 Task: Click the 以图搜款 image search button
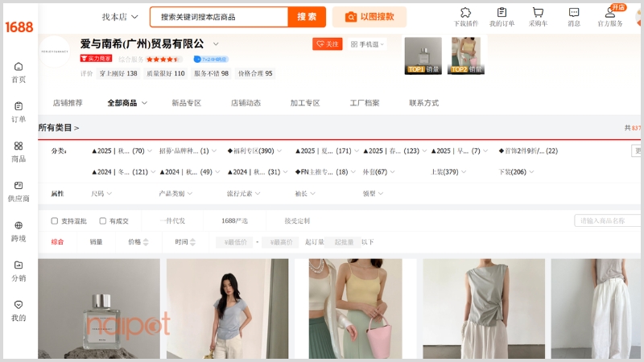coord(369,17)
